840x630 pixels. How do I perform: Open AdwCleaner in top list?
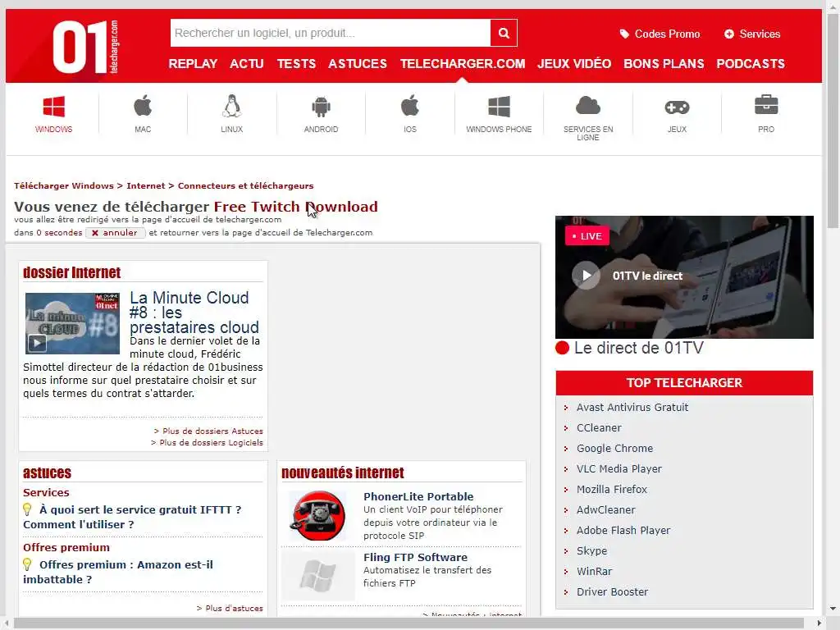(x=606, y=510)
